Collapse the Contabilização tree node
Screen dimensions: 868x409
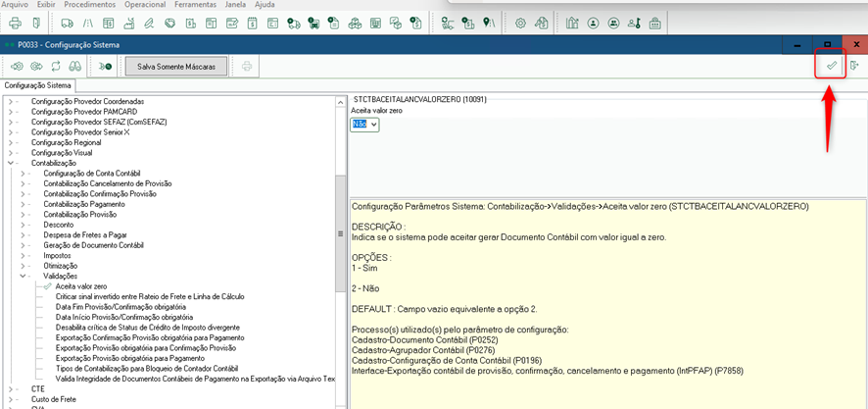[11, 163]
